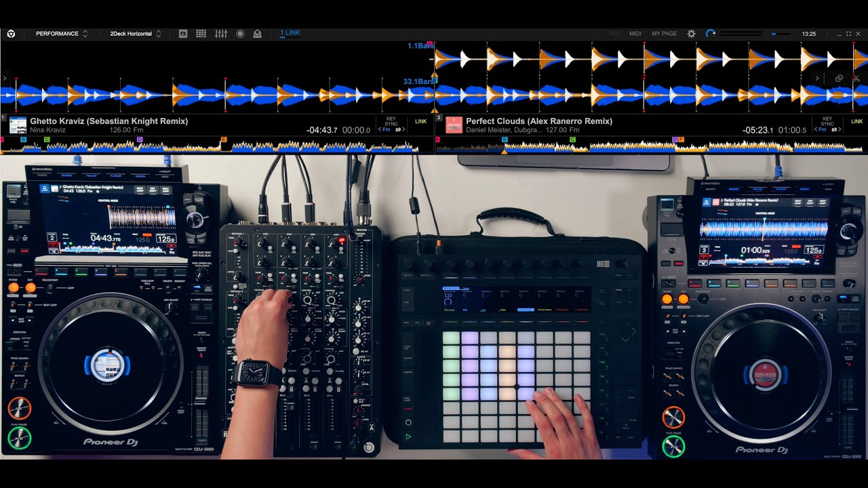Viewport: 868px width, 488px height.
Task: Click the Ghetto Kraviz track artwork
Action: [x=18, y=125]
